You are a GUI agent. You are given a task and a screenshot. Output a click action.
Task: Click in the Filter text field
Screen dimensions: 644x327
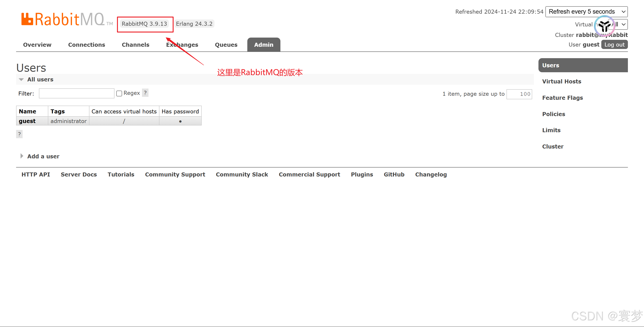point(76,93)
